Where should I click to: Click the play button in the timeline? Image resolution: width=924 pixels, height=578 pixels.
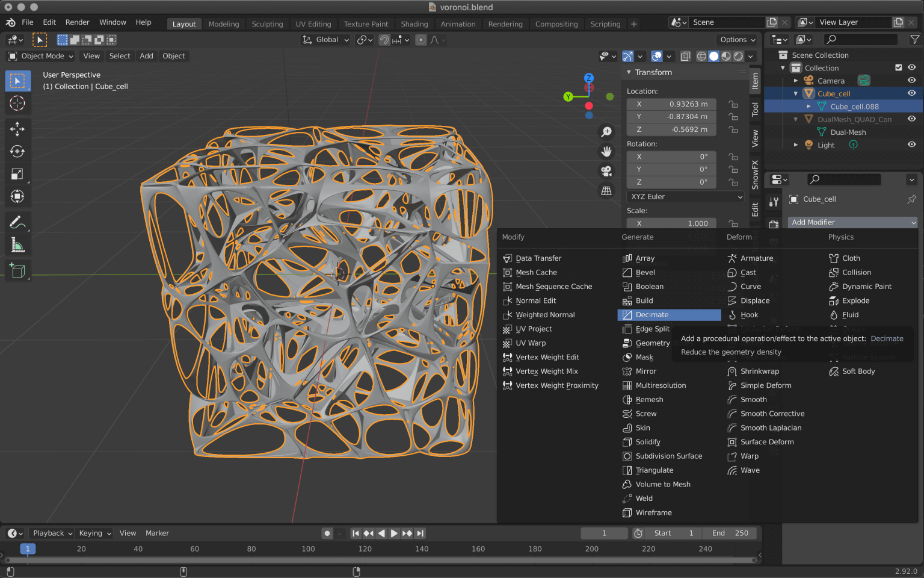coord(394,533)
